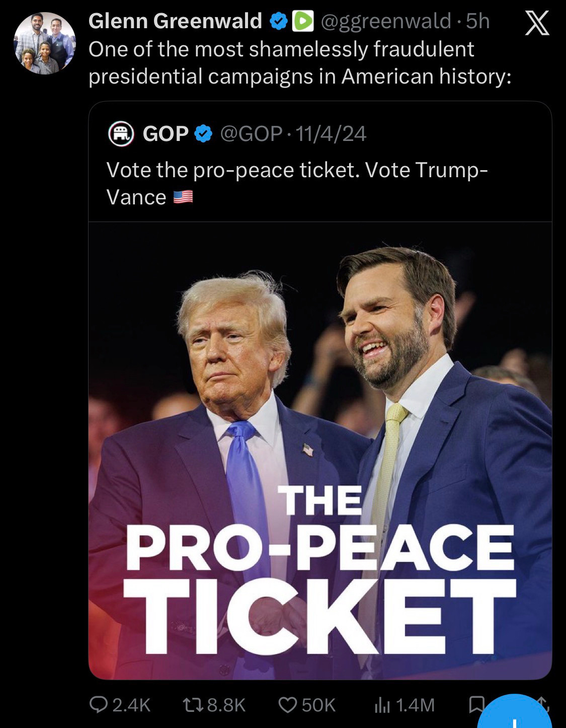Click the 11/4/24 quoted post date
Viewport: 566px width, 728px height.
[331, 134]
